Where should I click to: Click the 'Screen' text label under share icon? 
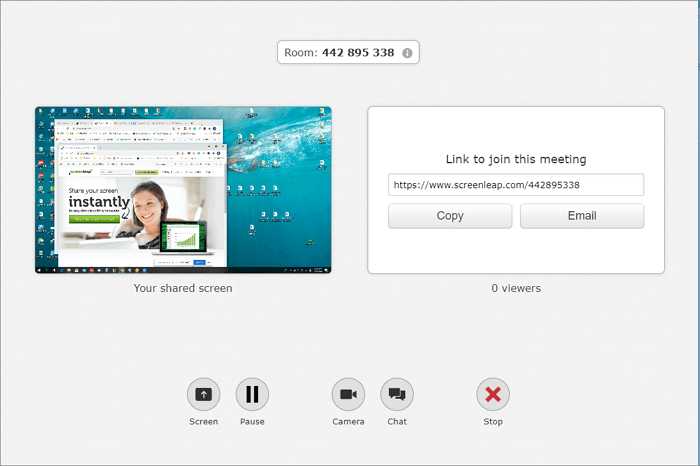pyautogui.click(x=203, y=422)
